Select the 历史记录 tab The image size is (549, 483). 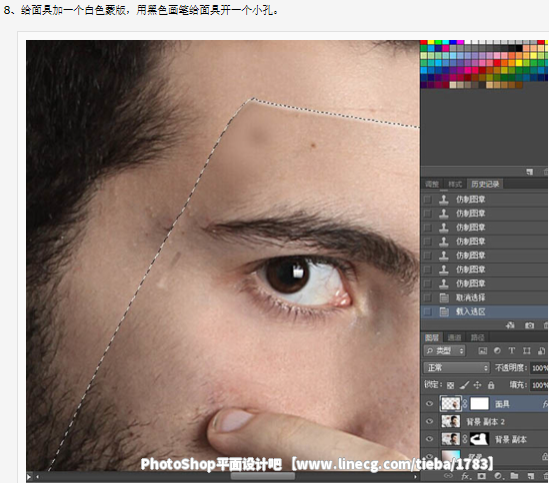(485, 184)
